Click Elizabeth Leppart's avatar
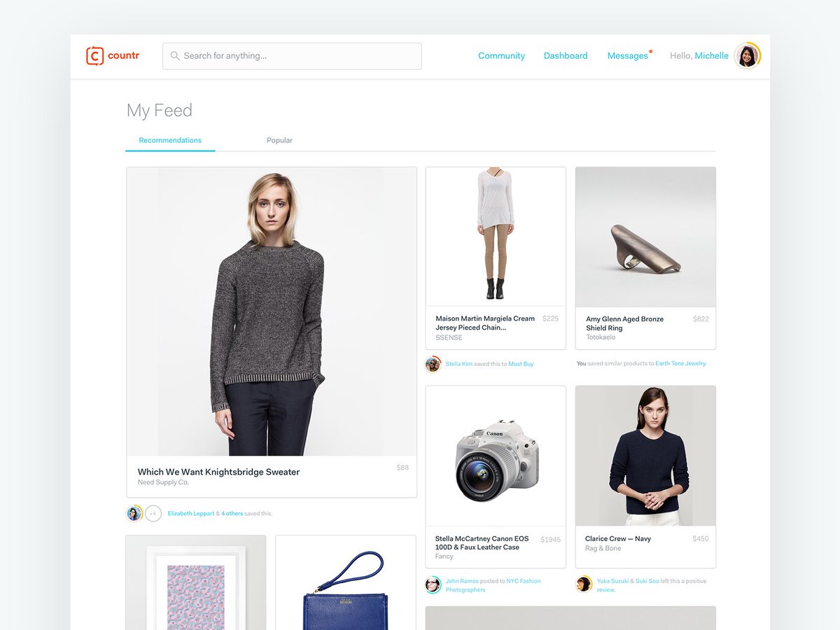 coord(134,513)
